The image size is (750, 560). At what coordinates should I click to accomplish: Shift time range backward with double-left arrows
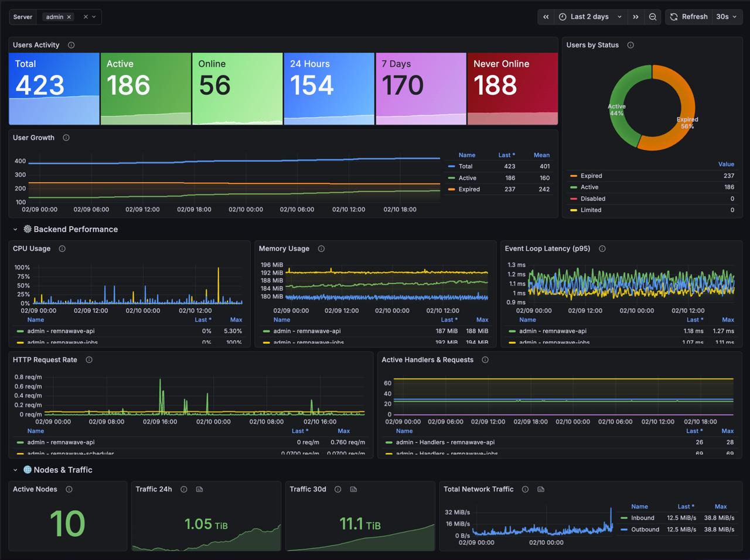pos(546,17)
